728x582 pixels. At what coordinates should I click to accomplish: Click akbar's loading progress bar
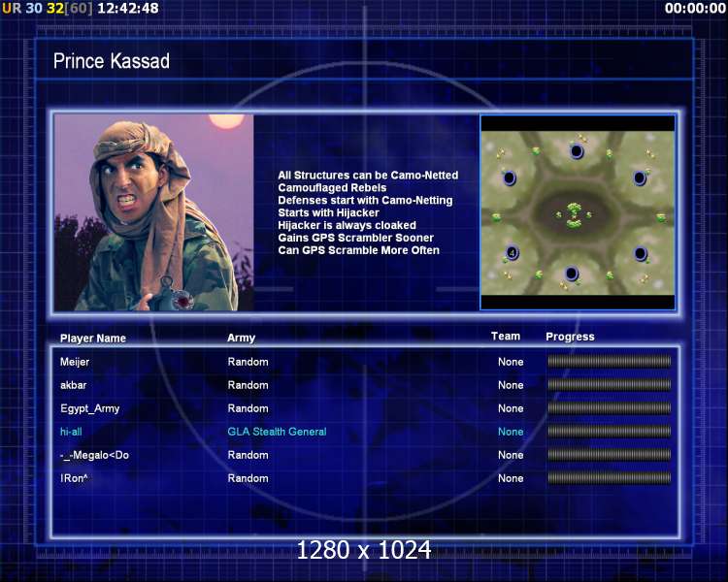pyautogui.click(x=610, y=385)
